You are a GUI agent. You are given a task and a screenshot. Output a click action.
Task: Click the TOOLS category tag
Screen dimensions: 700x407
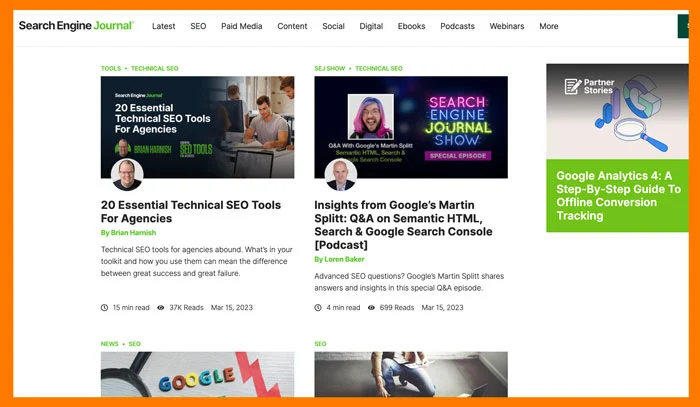click(111, 68)
